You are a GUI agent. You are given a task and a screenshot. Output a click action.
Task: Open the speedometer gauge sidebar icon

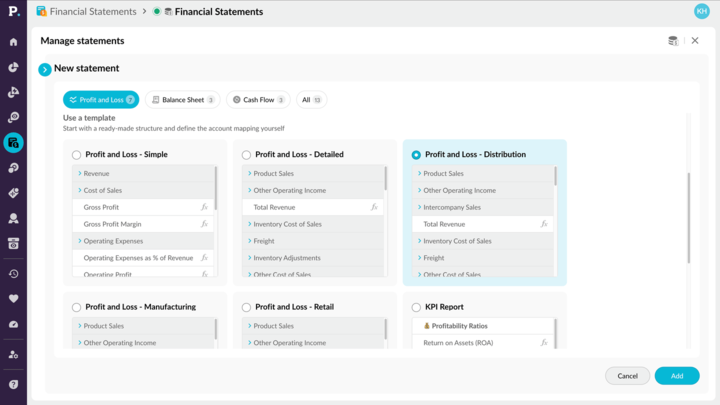point(13,324)
